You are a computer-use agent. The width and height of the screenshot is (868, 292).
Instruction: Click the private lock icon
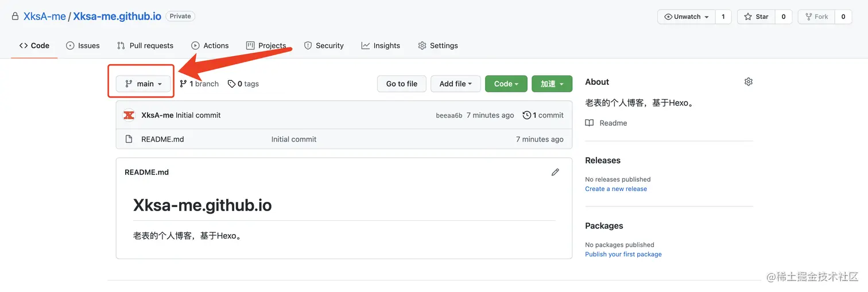15,17
